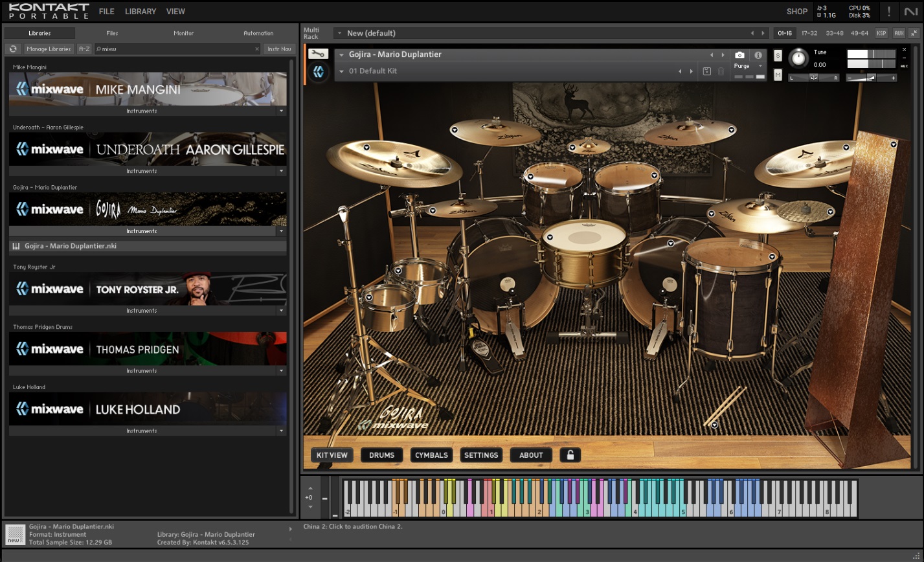This screenshot has height=562, width=924.
Task: Click the trash delete snapshot icon
Action: 721,71
